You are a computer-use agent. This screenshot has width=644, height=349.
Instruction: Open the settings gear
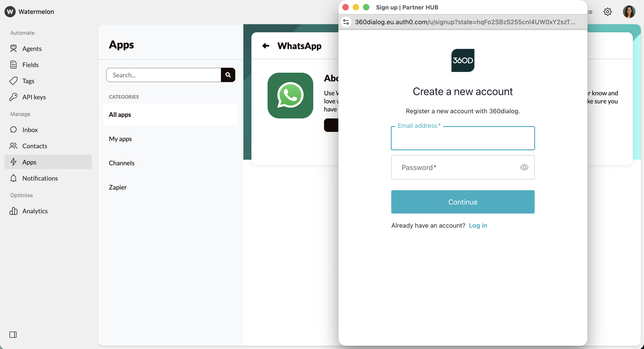[x=608, y=12]
